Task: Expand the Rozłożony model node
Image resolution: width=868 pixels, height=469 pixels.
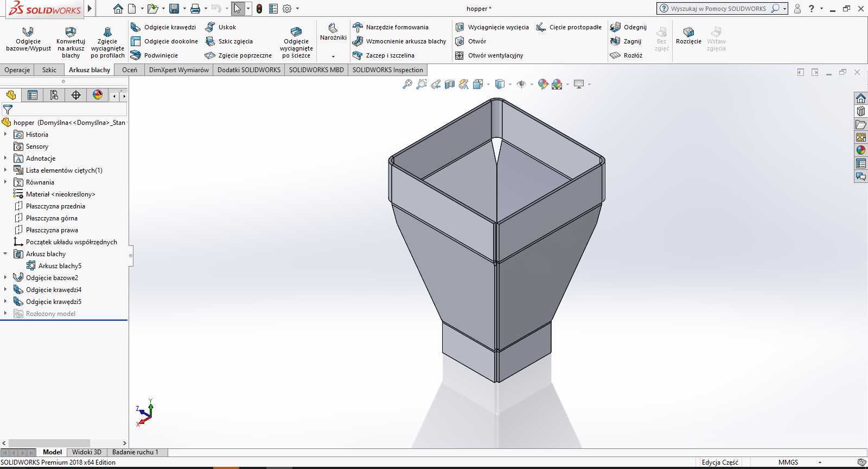Action: [5, 313]
